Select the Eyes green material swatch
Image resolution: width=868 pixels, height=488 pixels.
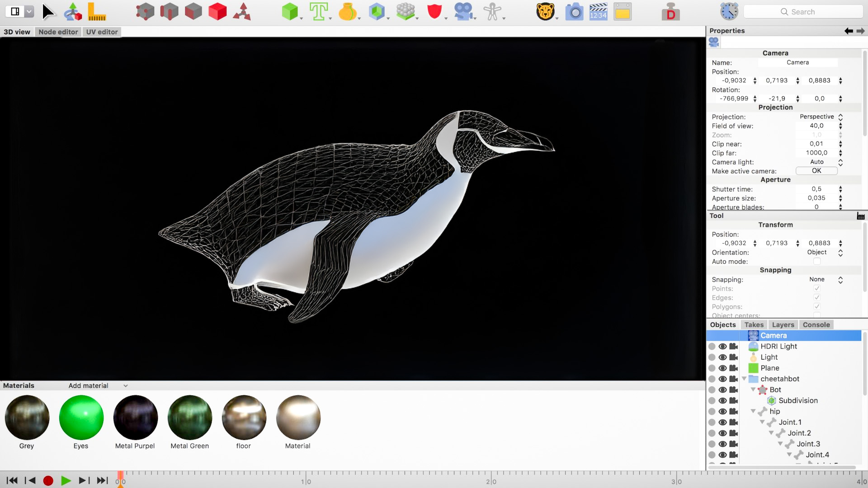pos(81,418)
